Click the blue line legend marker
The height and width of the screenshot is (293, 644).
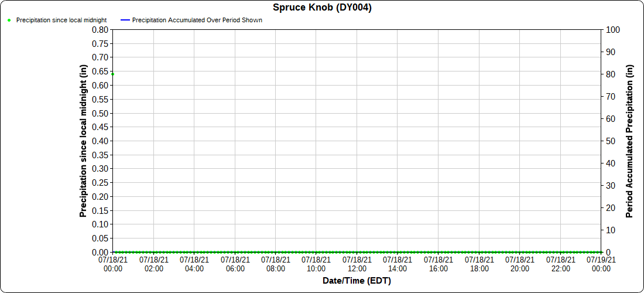(x=124, y=20)
